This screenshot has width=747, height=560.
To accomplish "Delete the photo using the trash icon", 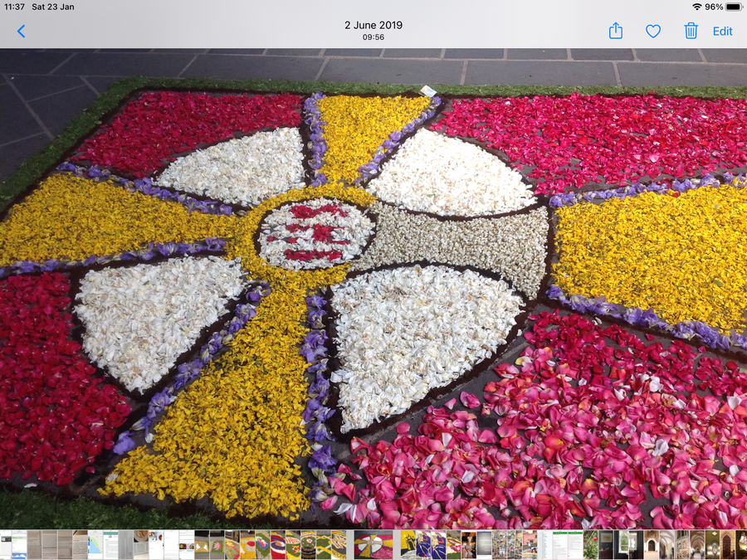I will pyautogui.click(x=691, y=31).
